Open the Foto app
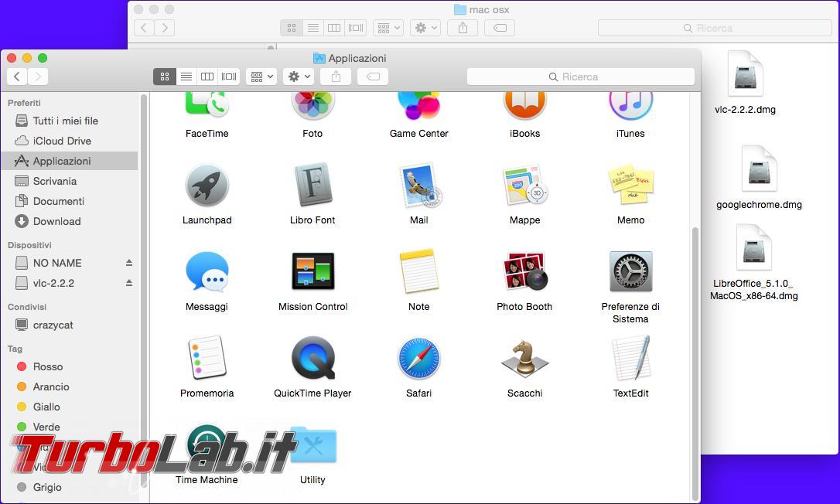 click(312, 105)
